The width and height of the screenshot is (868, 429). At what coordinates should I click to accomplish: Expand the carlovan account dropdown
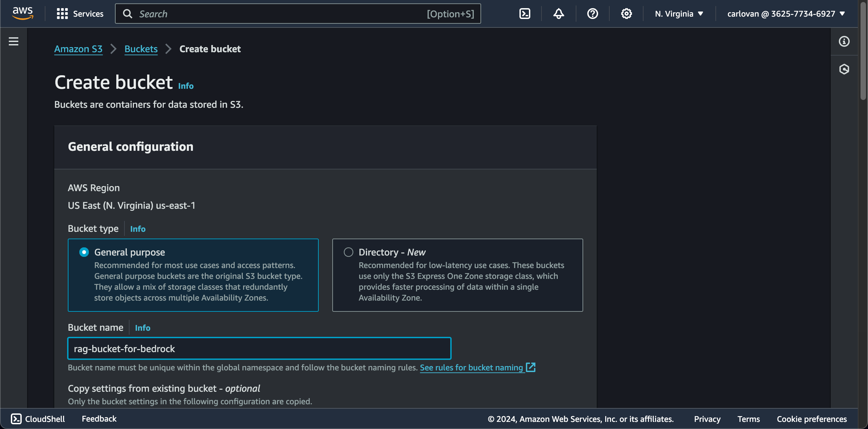click(x=786, y=14)
